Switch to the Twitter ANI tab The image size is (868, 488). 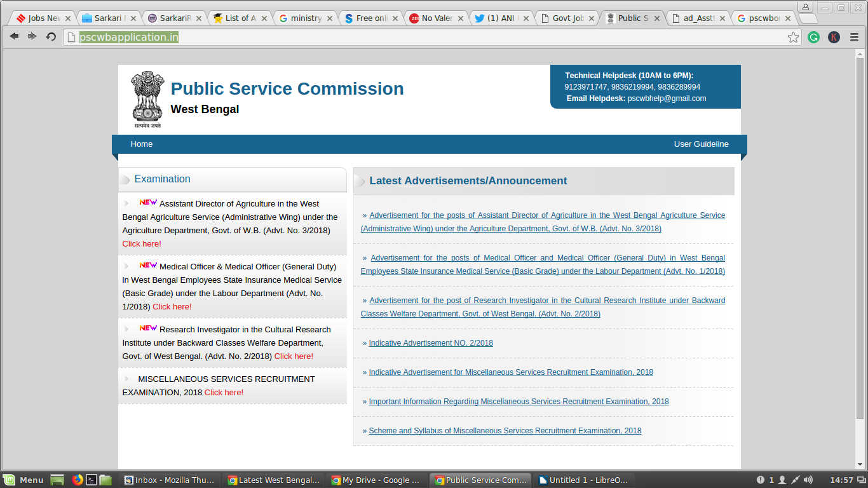click(x=501, y=18)
